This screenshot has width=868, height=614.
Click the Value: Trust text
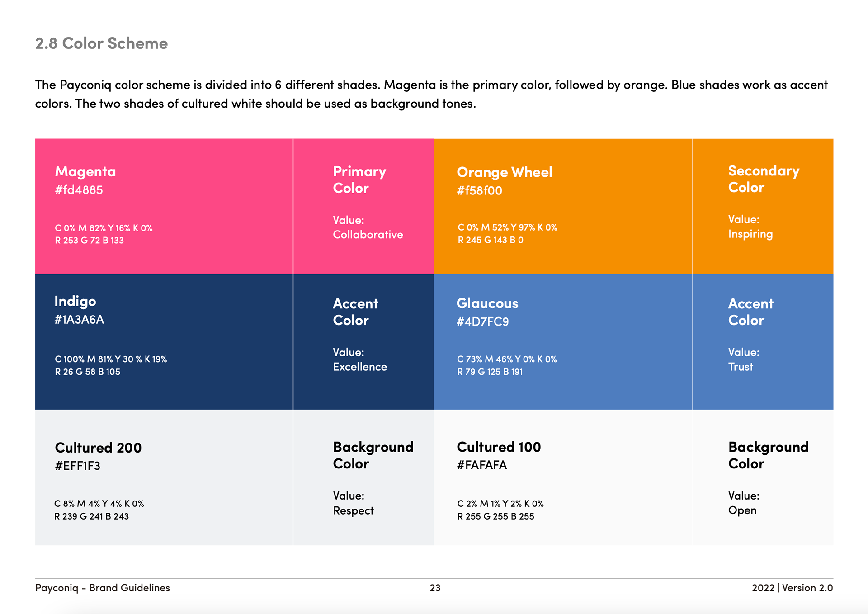(744, 359)
